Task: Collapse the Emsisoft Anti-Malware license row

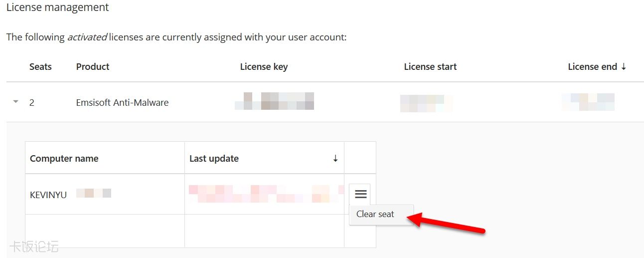Action: (15, 102)
